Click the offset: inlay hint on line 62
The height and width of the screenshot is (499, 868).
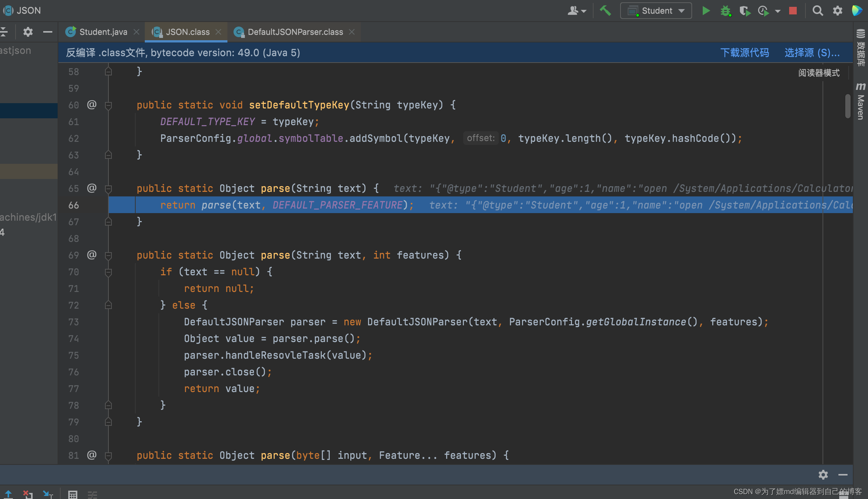point(481,138)
